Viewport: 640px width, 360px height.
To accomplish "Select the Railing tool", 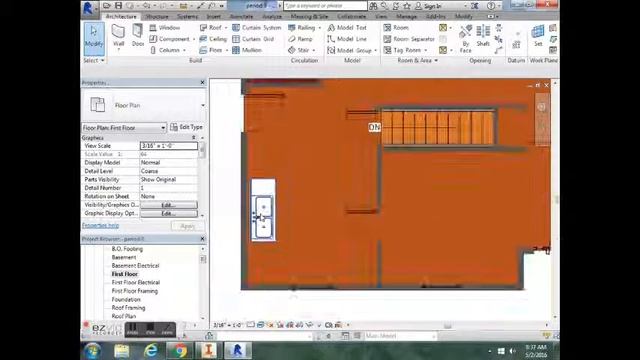I will tap(302, 28).
